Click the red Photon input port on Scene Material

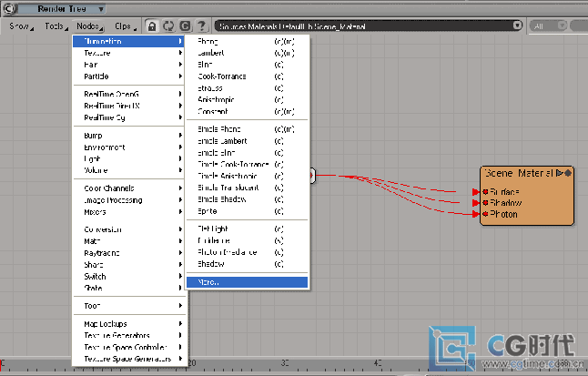pyautogui.click(x=485, y=214)
